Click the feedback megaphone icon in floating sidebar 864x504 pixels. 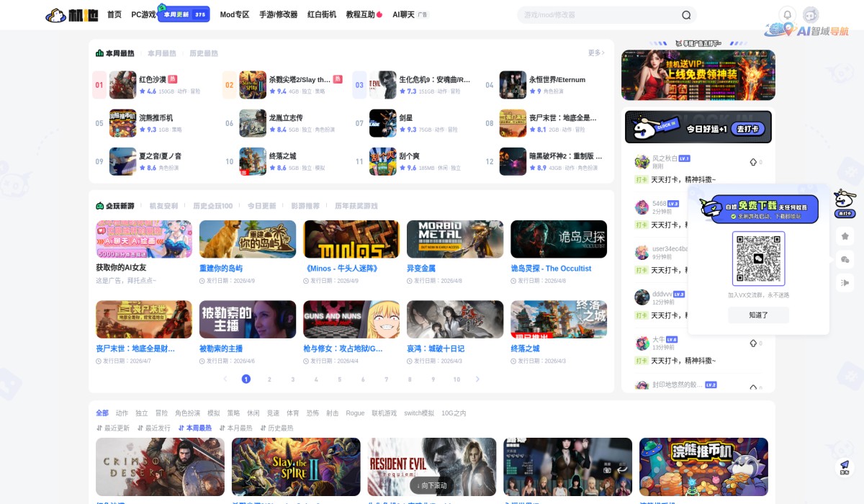pos(845,282)
